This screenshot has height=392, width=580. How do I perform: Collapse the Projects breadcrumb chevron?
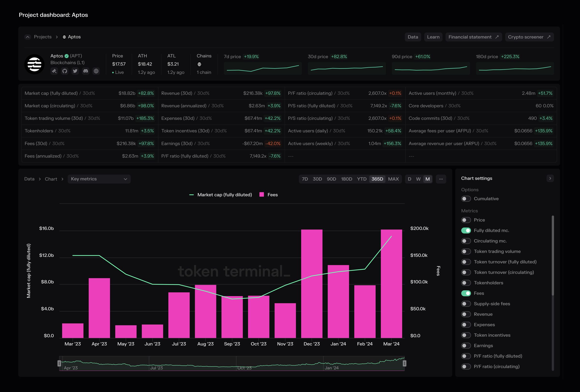coord(28,37)
